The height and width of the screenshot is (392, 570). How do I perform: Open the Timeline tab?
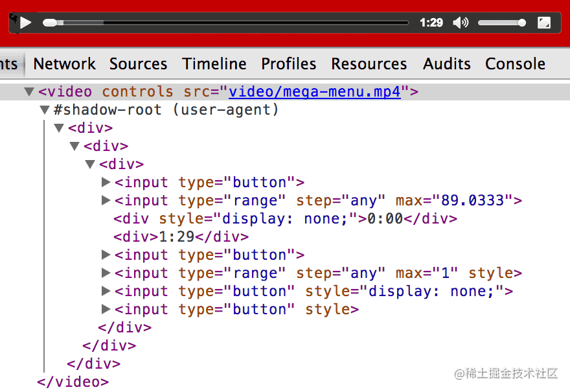(x=214, y=63)
